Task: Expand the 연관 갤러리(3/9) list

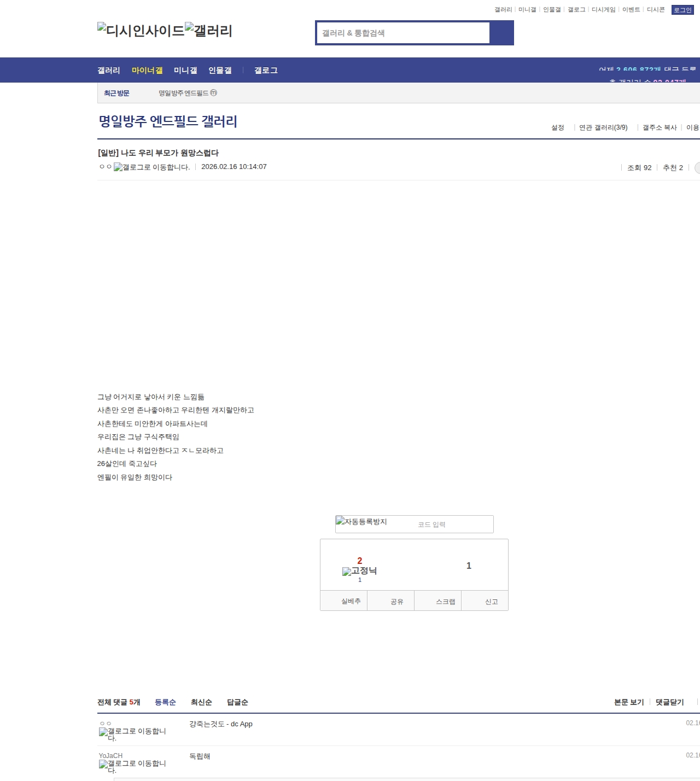Action: [603, 127]
